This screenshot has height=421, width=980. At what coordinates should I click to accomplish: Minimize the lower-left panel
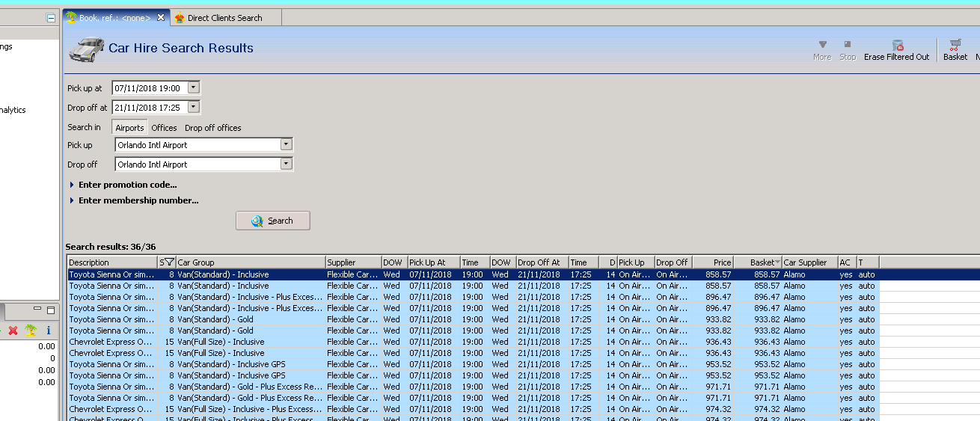(x=39, y=310)
